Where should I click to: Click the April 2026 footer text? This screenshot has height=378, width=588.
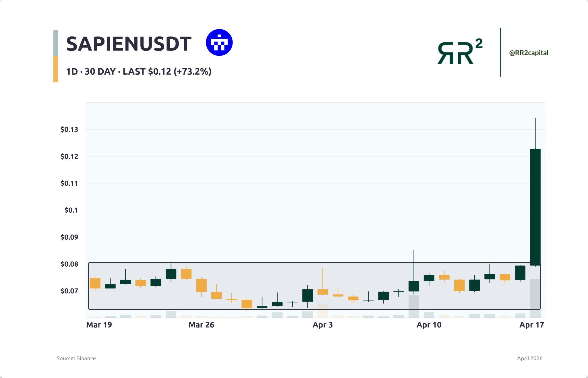[529, 358]
